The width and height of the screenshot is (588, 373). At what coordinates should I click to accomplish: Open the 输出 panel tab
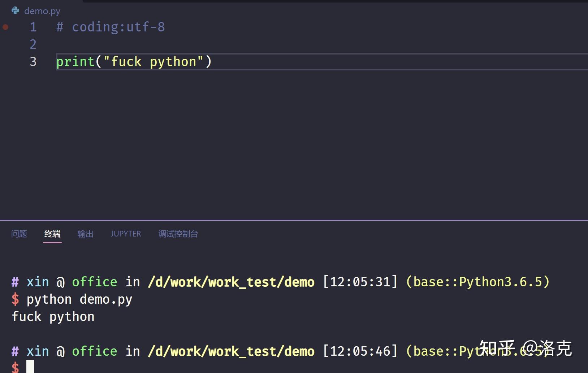(86, 234)
